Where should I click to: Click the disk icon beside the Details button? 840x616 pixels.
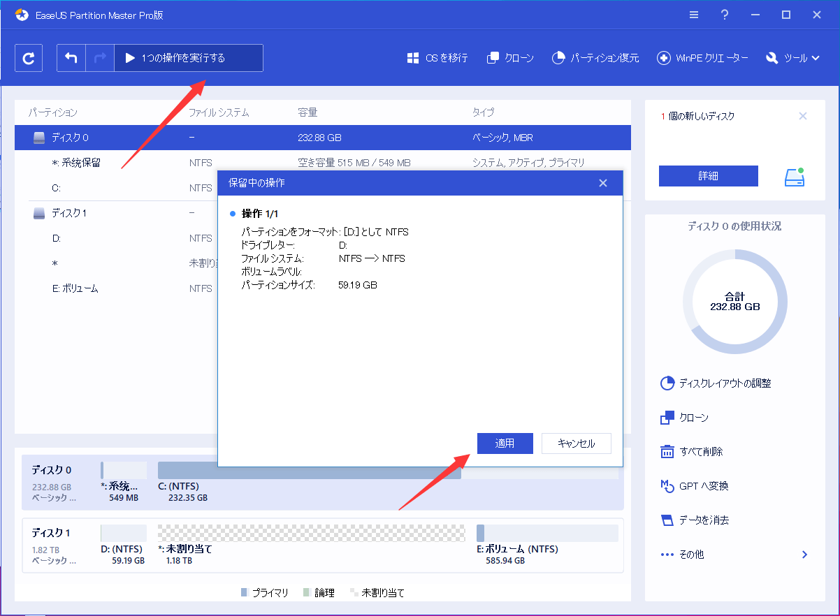795,177
